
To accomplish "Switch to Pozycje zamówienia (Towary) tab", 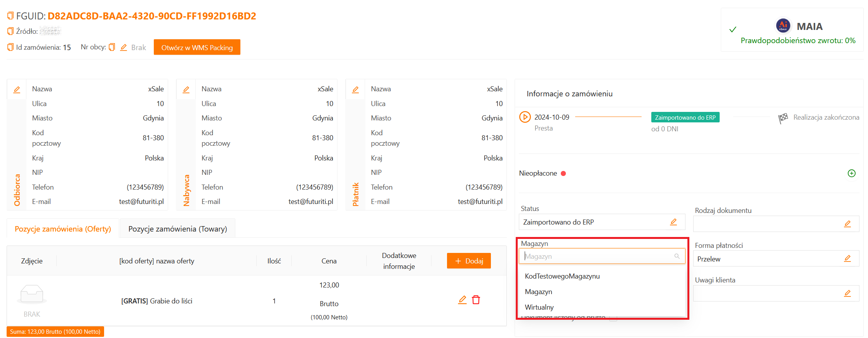I will 177,229.
